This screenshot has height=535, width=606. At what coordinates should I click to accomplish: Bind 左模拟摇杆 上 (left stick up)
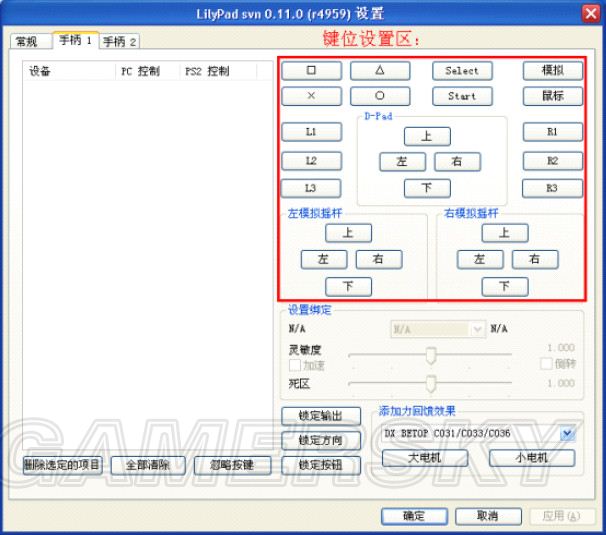[349, 233]
